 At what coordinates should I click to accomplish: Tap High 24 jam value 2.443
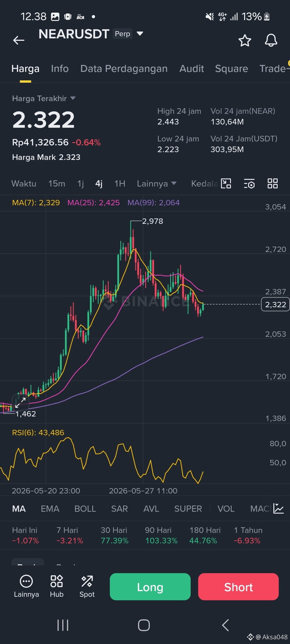point(168,122)
